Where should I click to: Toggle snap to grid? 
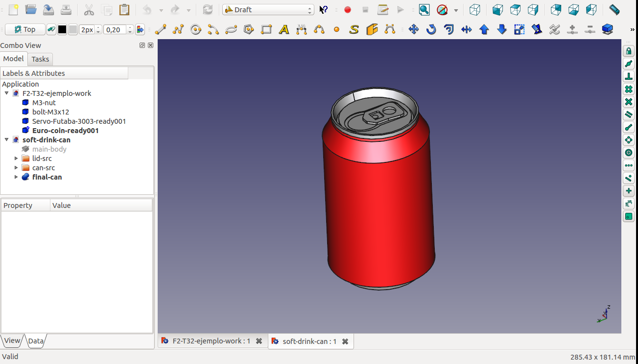(629, 90)
